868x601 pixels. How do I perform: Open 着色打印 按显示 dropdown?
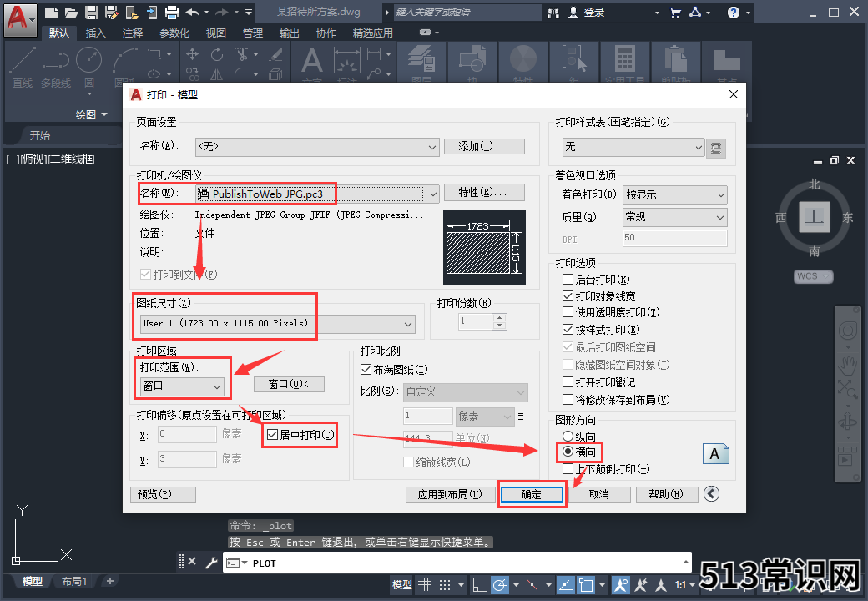coord(675,194)
